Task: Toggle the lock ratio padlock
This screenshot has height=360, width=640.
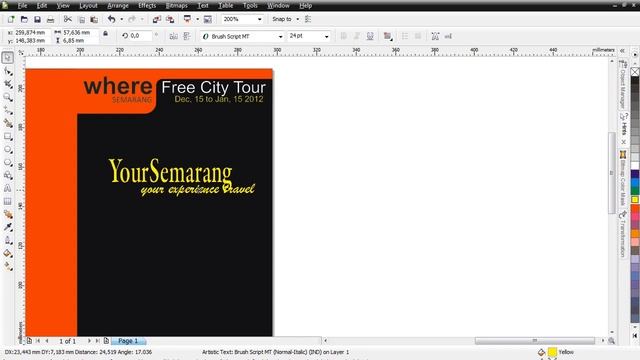Action: tap(105, 34)
